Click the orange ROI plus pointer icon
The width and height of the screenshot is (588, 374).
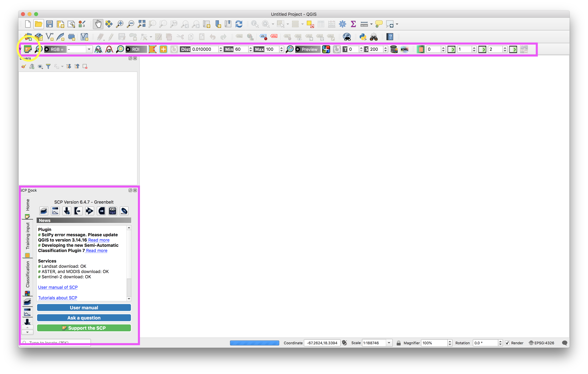163,49
